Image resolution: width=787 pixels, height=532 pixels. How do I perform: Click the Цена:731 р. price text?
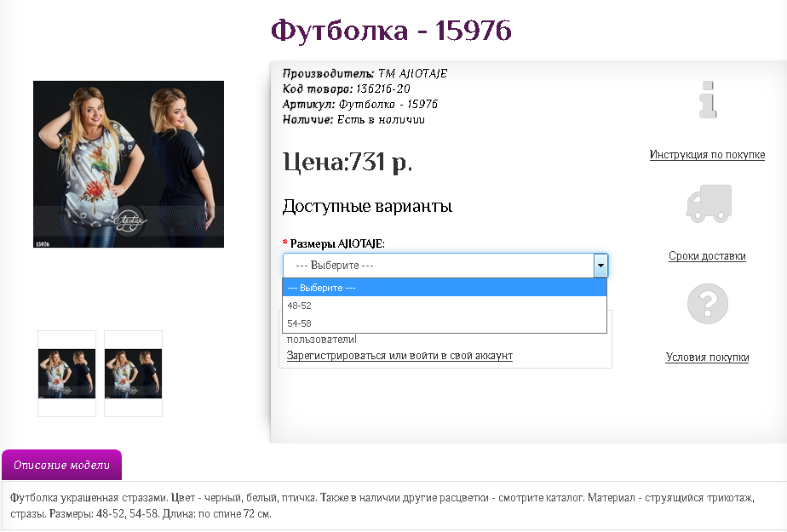[x=348, y=162]
